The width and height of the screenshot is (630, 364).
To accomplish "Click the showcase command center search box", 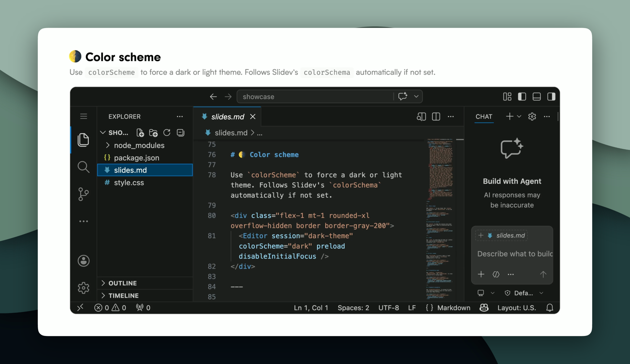I will [315, 97].
